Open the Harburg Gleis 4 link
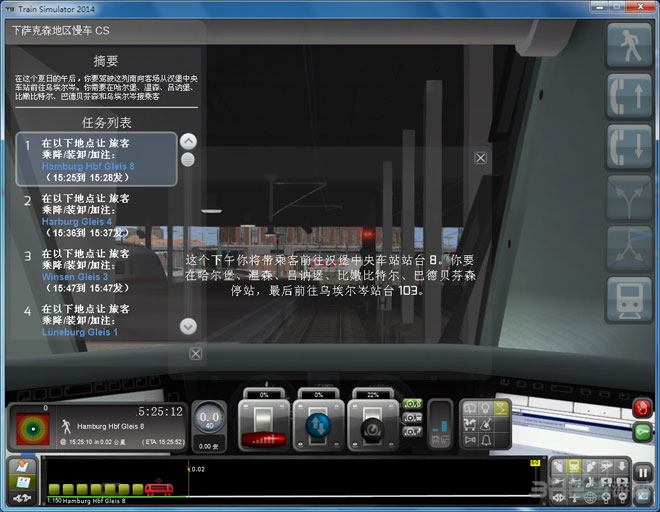 [77, 221]
